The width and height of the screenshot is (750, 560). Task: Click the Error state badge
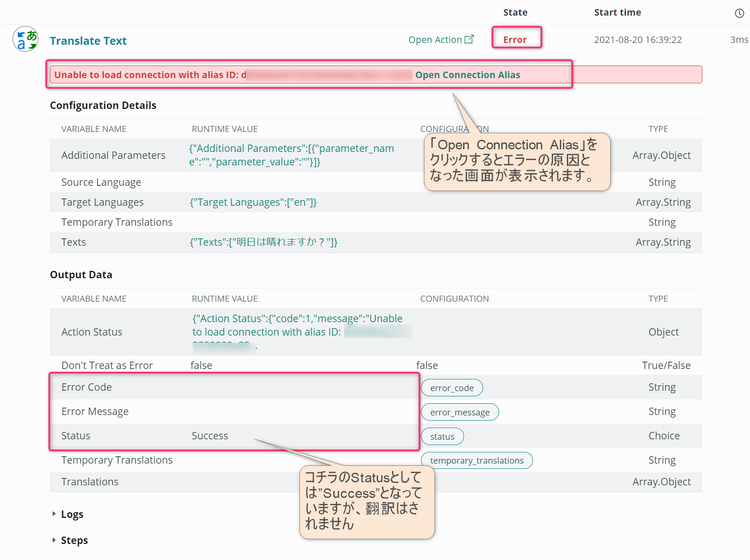click(x=516, y=39)
